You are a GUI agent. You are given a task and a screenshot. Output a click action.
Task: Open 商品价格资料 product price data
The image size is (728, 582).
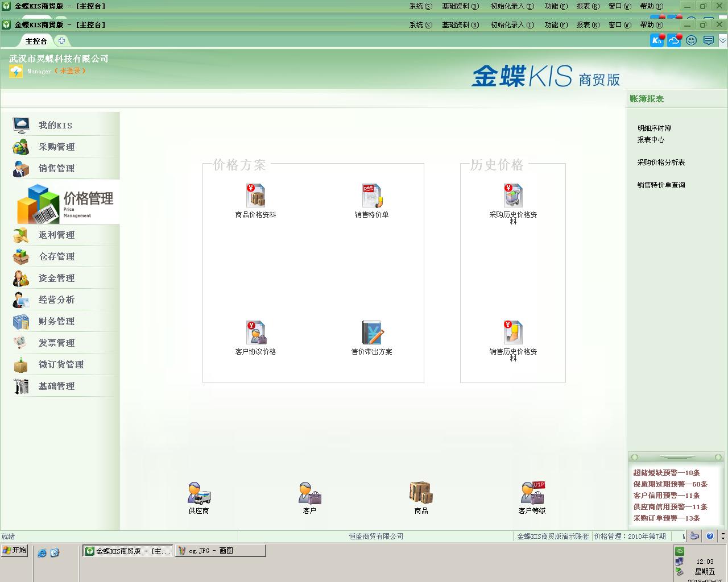[x=255, y=201]
